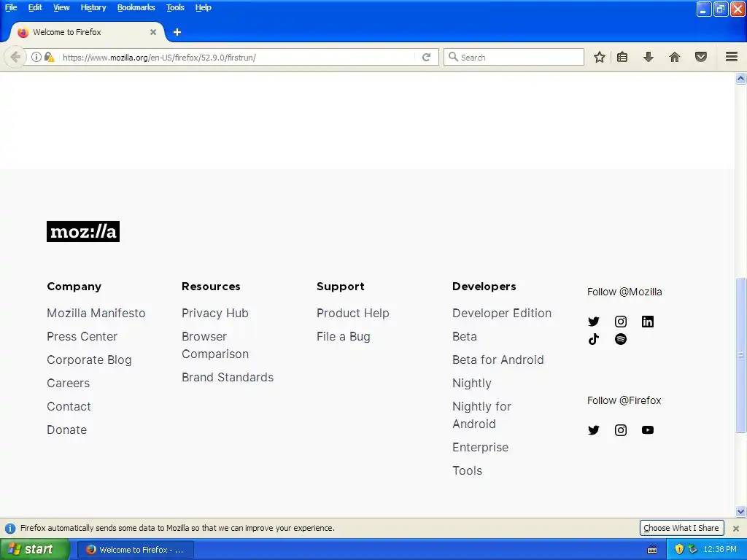Open the Bookmarks menu

(136, 7)
